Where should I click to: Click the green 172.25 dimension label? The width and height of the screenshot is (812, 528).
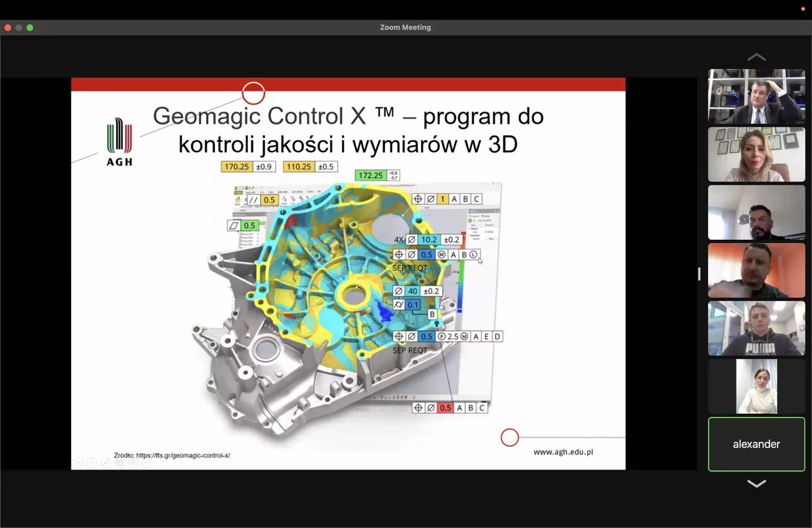tap(370, 176)
